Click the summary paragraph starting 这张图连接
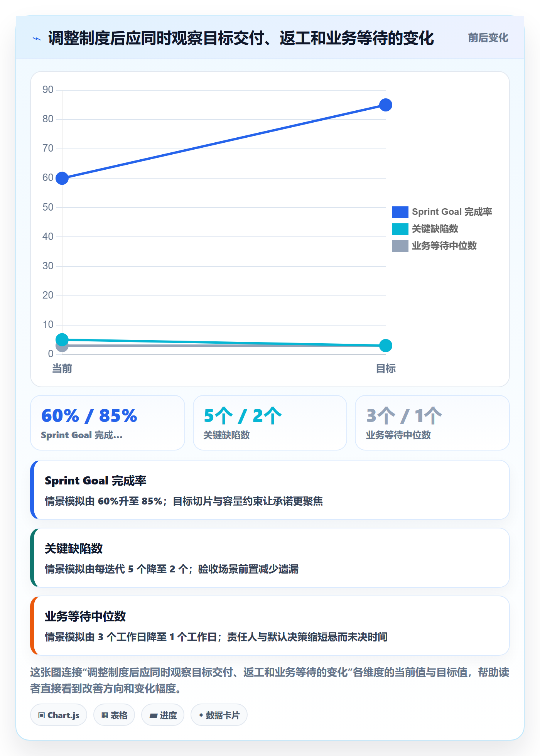The width and height of the screenshot is (540, 756). pos(270,680)
